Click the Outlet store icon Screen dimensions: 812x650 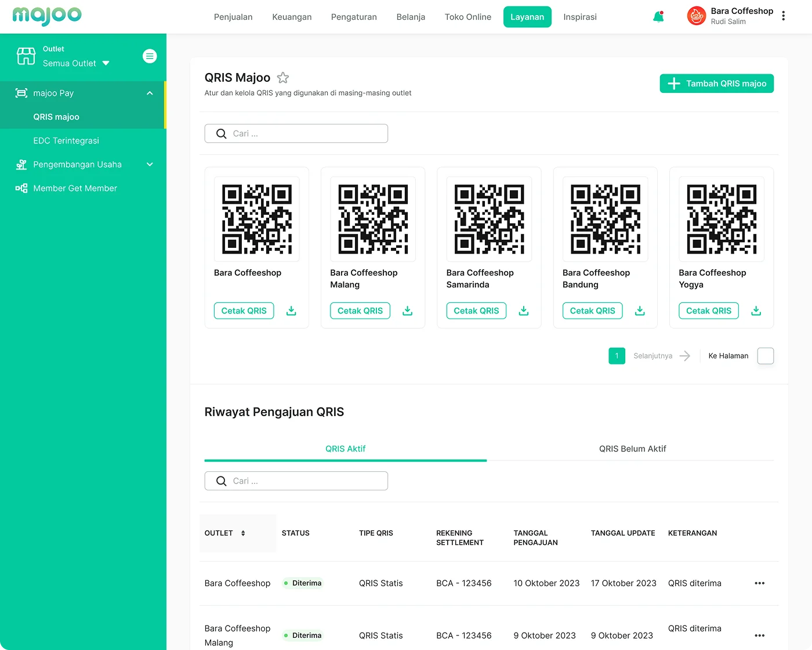click(x=26, y=56)
